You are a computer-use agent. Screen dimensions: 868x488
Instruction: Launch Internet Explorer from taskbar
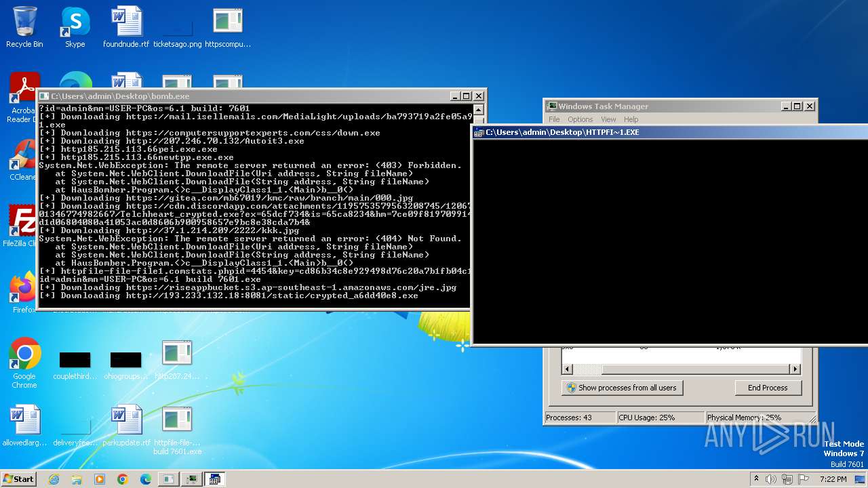coord(54,479)
